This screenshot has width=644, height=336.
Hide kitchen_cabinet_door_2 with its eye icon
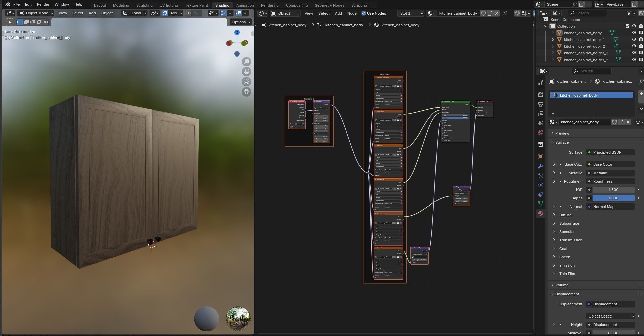pos(634,46)
